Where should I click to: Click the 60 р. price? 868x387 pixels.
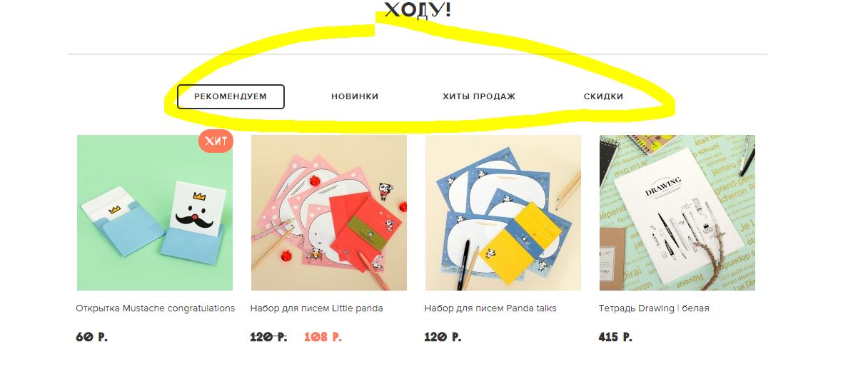coord(91,337)
